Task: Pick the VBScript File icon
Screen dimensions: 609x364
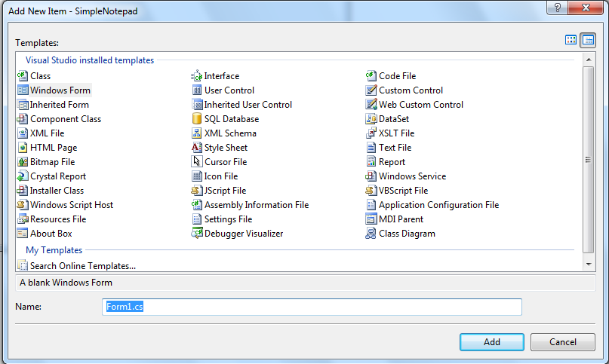Action: 371,191
